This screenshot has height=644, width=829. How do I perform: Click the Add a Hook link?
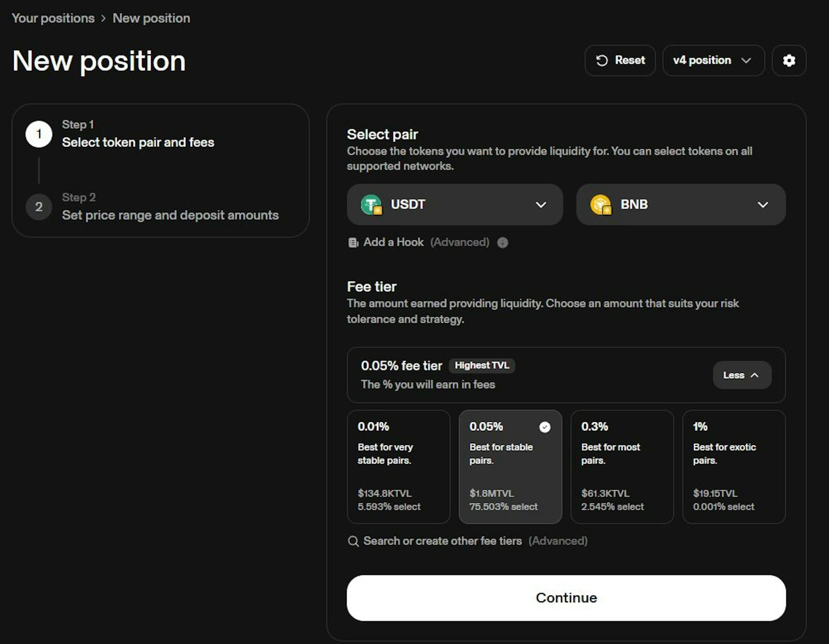(x=393, y=242)
